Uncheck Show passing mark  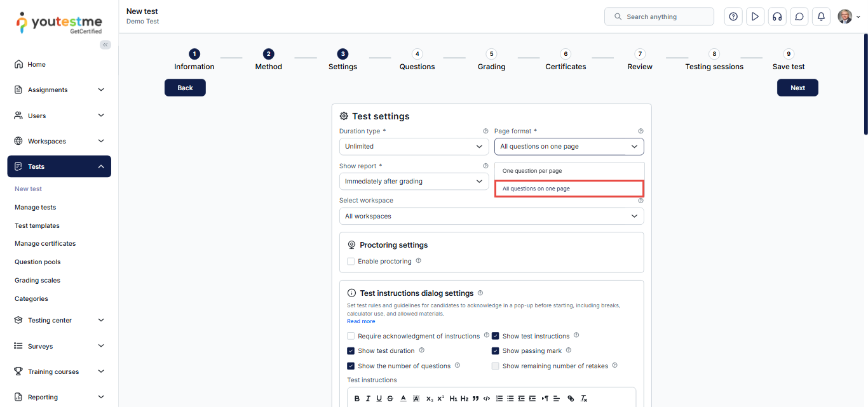pos(496,351)
